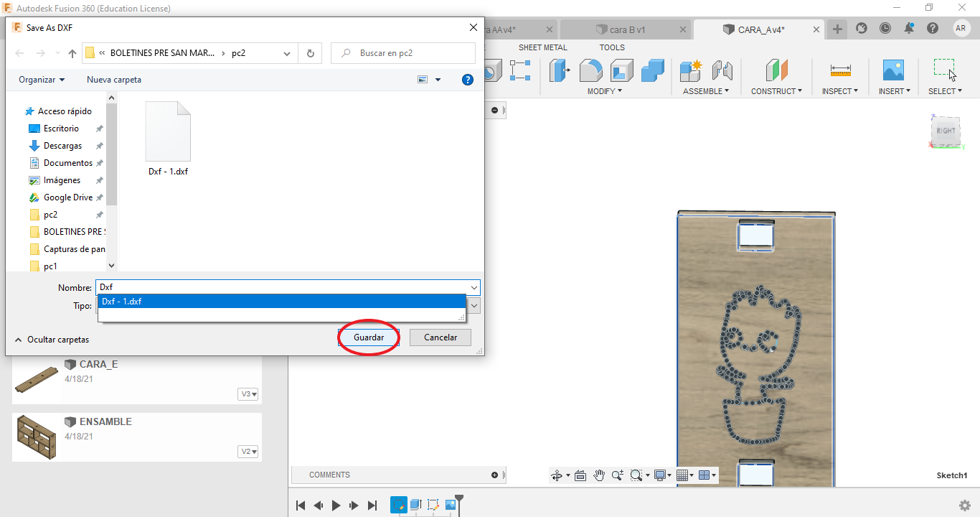The image size is (980, 517).
Task: Select the Measure tool
Action: click(x=840, y=70)
